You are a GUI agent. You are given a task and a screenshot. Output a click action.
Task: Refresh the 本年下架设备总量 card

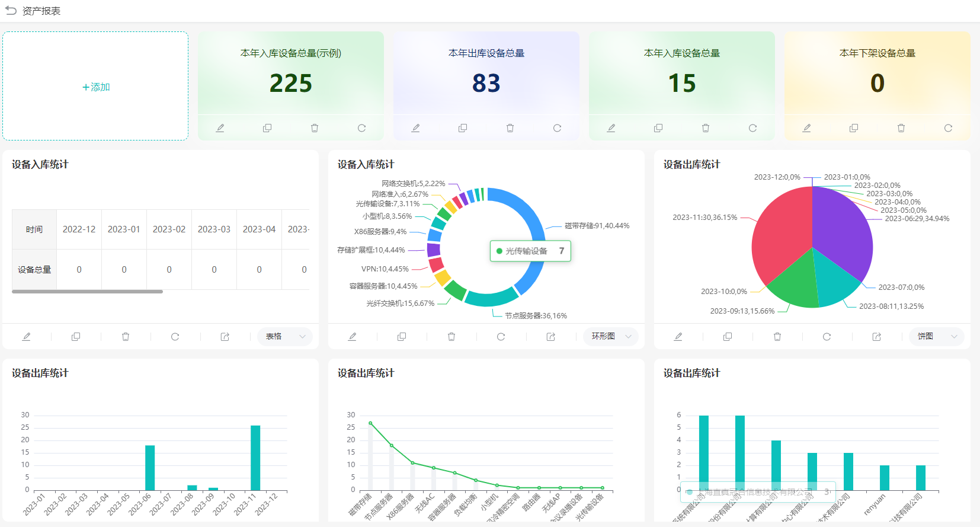tap(948, 128)
